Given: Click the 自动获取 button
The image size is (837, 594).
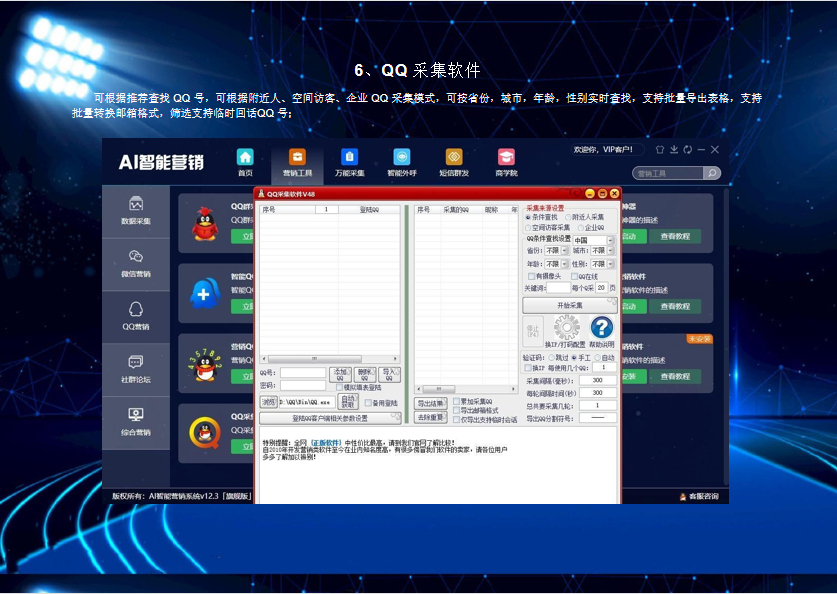Looking at the screenshot, I should pos(348,402).
